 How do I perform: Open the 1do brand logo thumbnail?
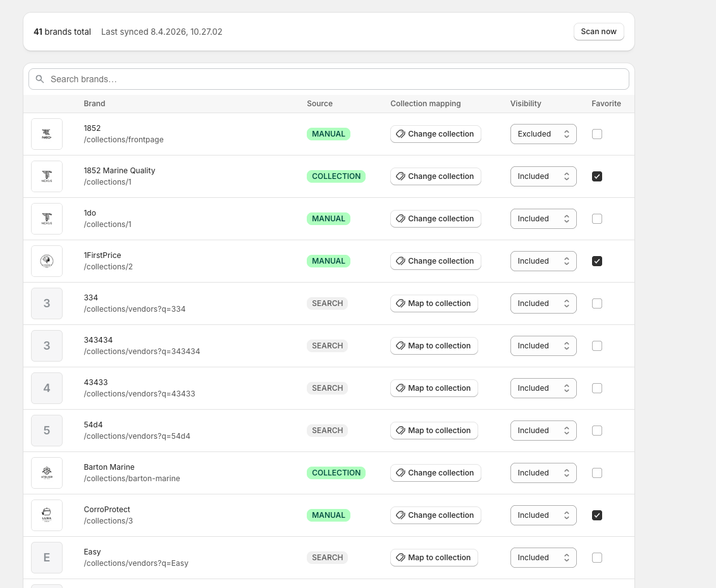coord(47,219)
